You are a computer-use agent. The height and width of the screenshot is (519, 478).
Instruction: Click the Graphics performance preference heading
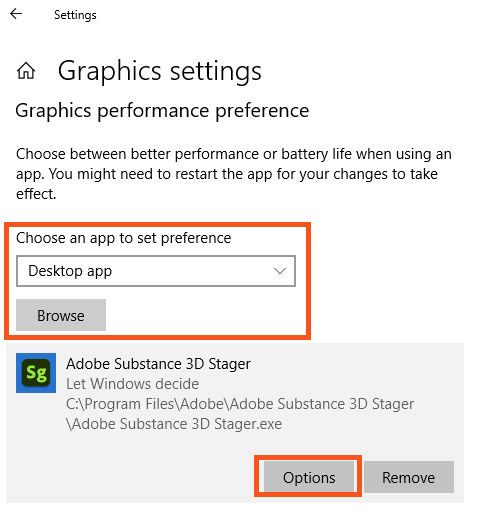pyautogui.click(x=162, y=111)
